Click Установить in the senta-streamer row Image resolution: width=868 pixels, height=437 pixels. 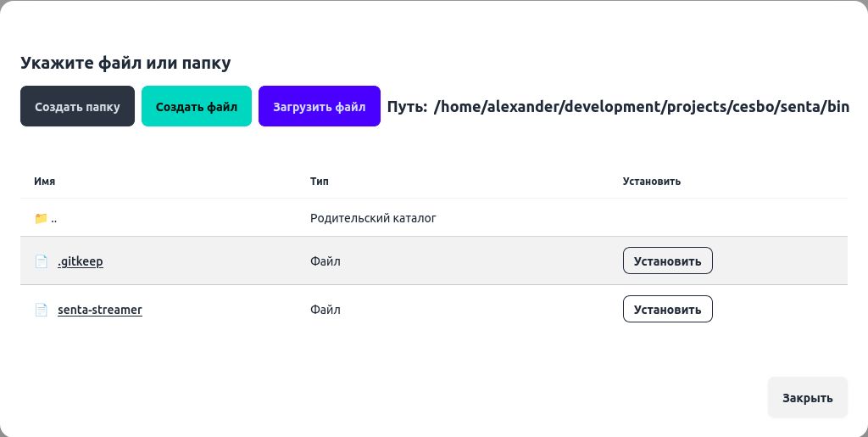point(667,309)
